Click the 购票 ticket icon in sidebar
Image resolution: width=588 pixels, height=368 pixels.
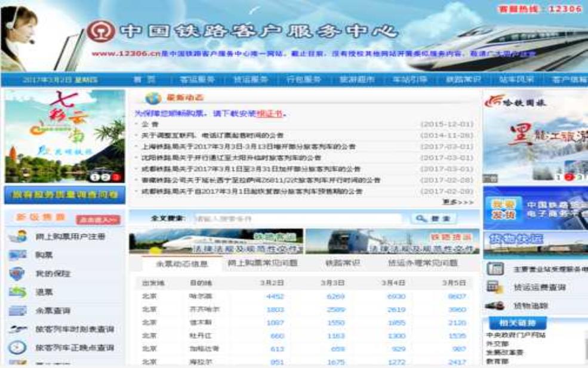(x=18, y=255)
